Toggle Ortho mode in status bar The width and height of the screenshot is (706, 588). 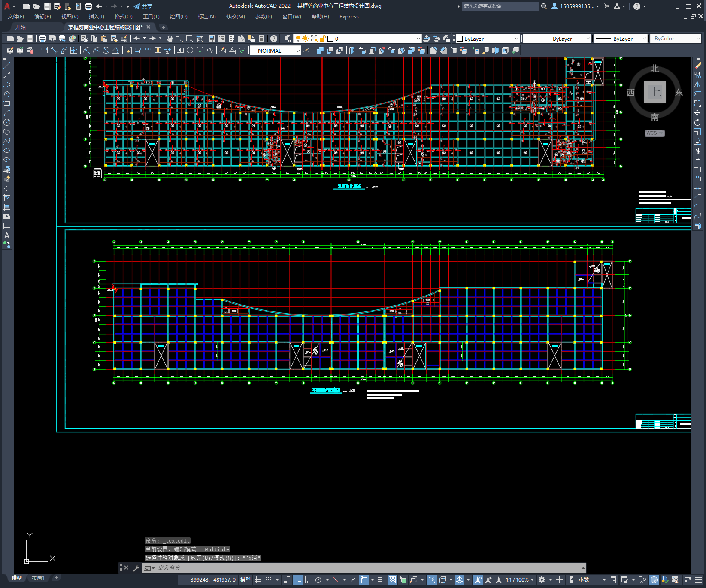308,580
